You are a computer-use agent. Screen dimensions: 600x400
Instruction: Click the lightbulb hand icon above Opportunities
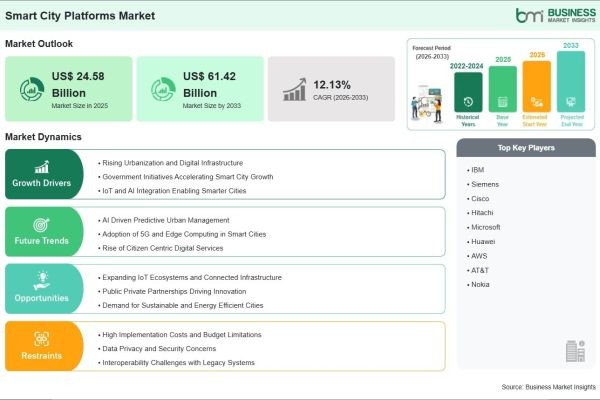(x=42, y=281)
